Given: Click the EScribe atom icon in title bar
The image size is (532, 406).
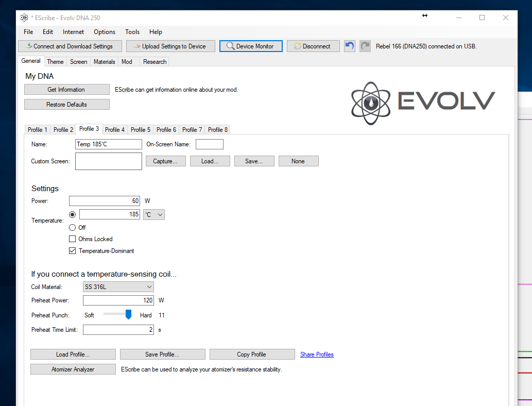Looking at the screenshot, I should click(24, 18).
